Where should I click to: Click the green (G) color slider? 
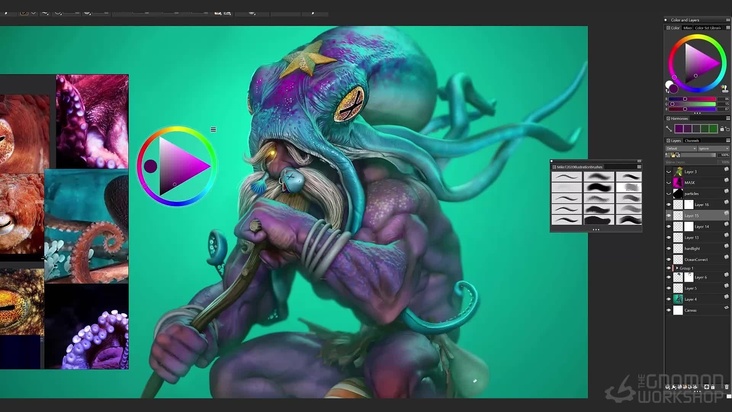tap(692, 104)
